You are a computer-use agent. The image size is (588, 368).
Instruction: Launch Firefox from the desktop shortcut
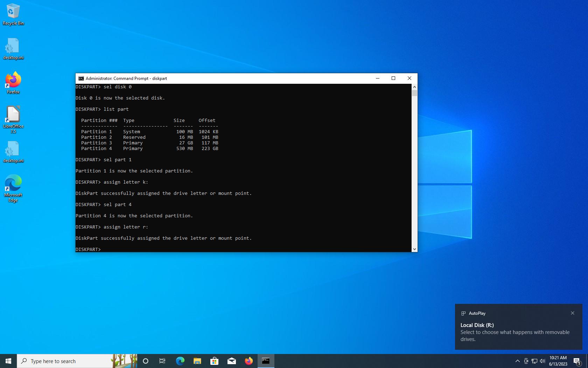point(13,82)
